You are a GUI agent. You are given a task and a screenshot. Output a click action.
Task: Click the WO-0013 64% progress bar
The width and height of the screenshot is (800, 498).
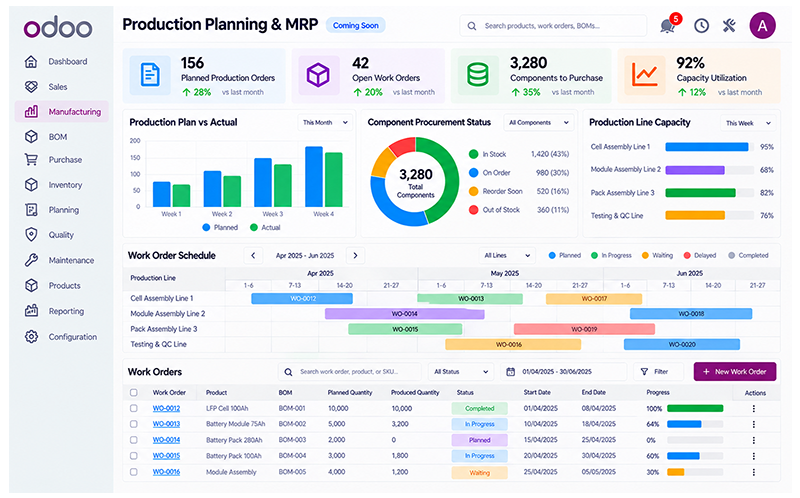pyautogui.click(x=695, y=424)
